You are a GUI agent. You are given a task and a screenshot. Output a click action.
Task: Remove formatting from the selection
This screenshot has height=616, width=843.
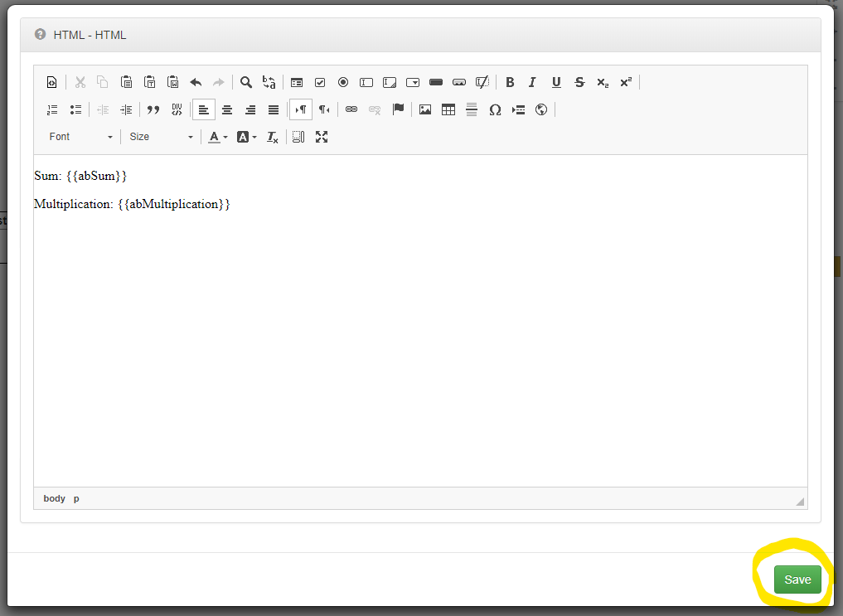click(x=273, y=137)
